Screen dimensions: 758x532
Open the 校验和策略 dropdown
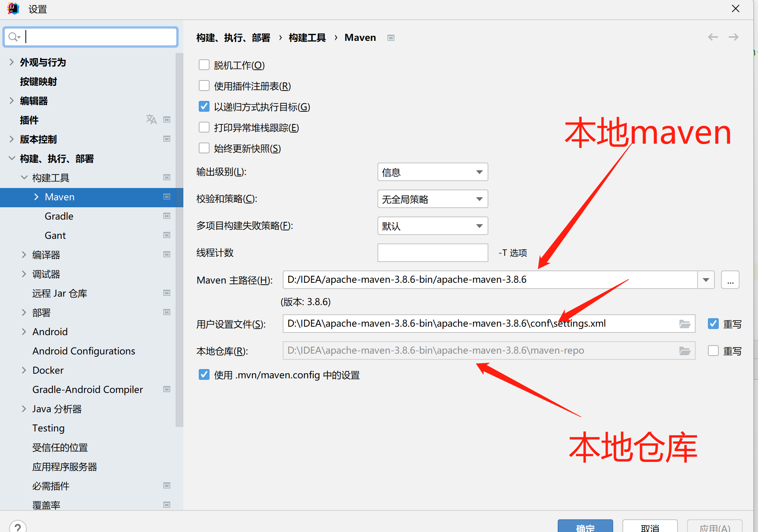433,199
